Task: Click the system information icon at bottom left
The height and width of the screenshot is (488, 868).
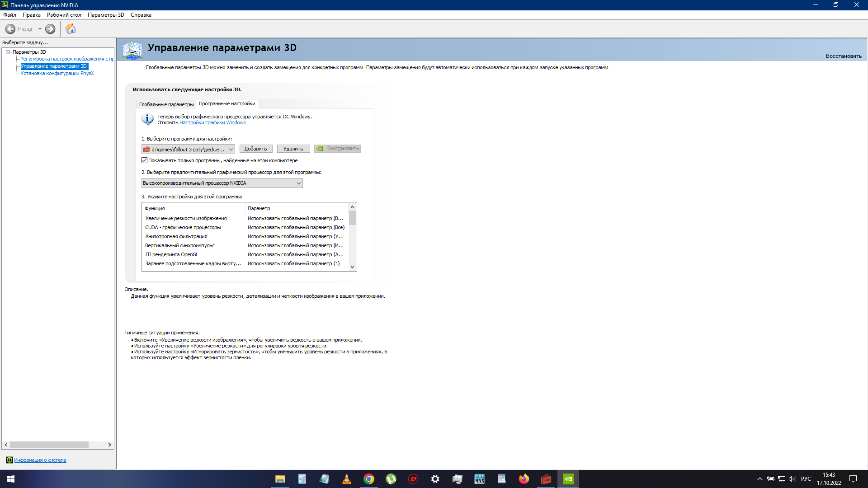Action: (x=9, y=460)
